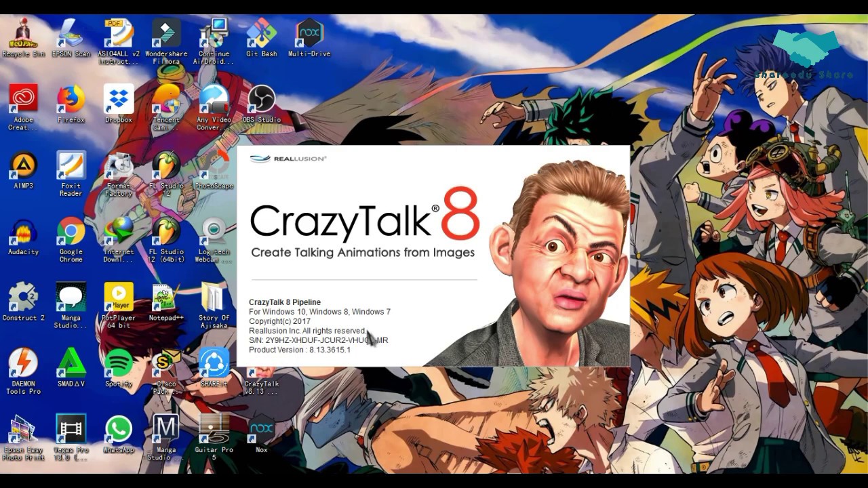Viewport: 868px width, 488px height.
Task: Launch EPSON Scan from the desktop
Action: [x=71, y=38]
